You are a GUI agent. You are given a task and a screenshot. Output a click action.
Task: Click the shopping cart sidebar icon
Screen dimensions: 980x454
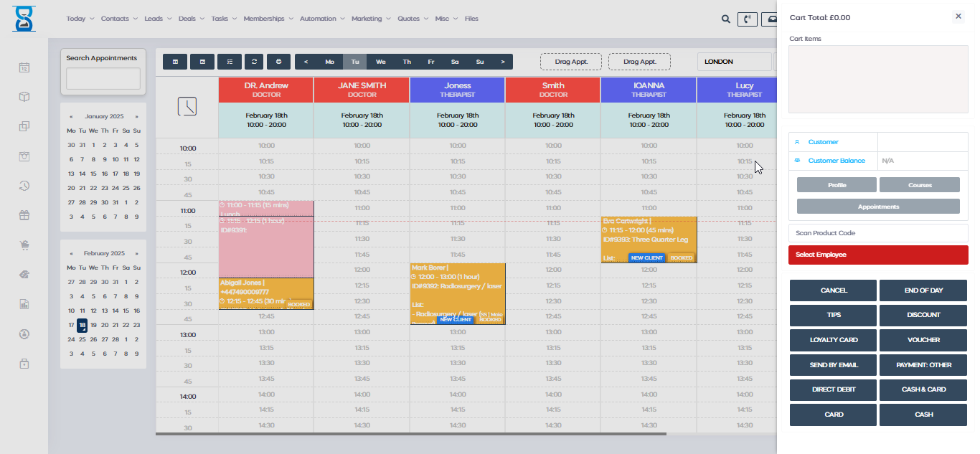24,245
